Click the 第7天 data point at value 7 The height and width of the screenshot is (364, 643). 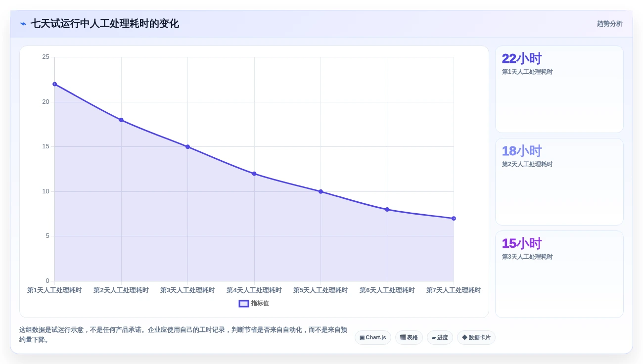454,219
